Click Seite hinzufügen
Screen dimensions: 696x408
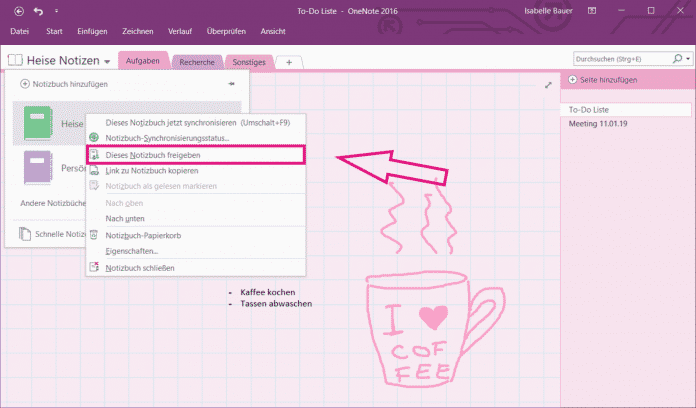click(x=608, y=79)
